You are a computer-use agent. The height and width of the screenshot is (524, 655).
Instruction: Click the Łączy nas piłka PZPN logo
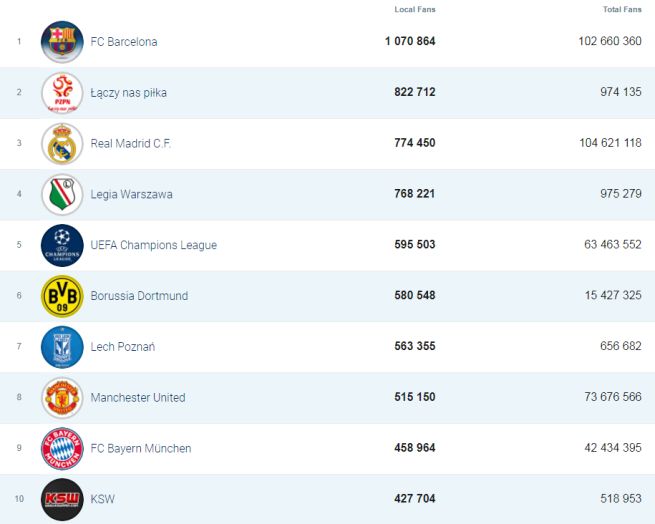click(62, 93)
